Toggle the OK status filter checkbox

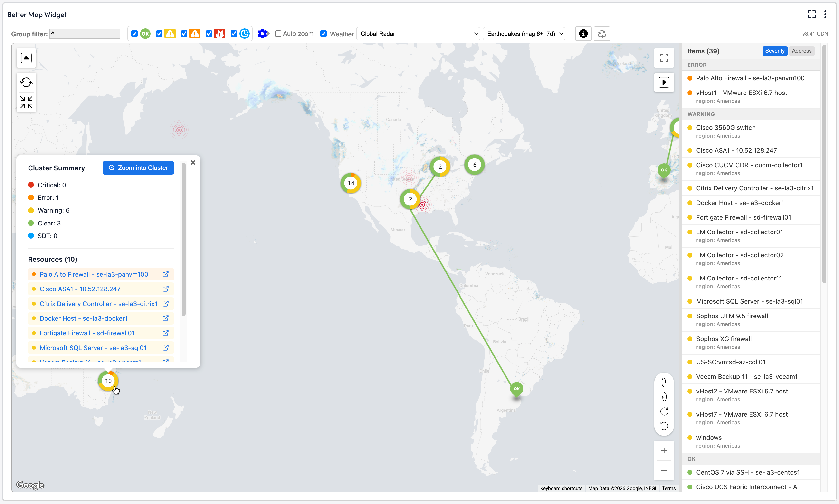[x=134, y=34]
